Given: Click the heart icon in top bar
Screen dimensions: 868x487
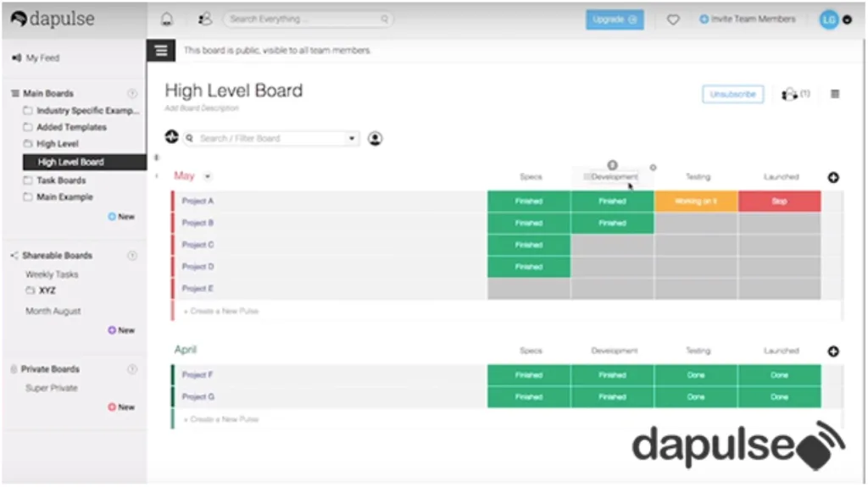Looking at the screenshot, I should (x=672, y=20).
